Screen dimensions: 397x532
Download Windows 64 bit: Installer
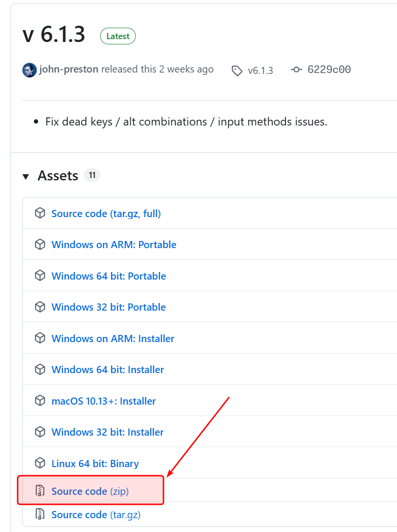tap(108, 369)
